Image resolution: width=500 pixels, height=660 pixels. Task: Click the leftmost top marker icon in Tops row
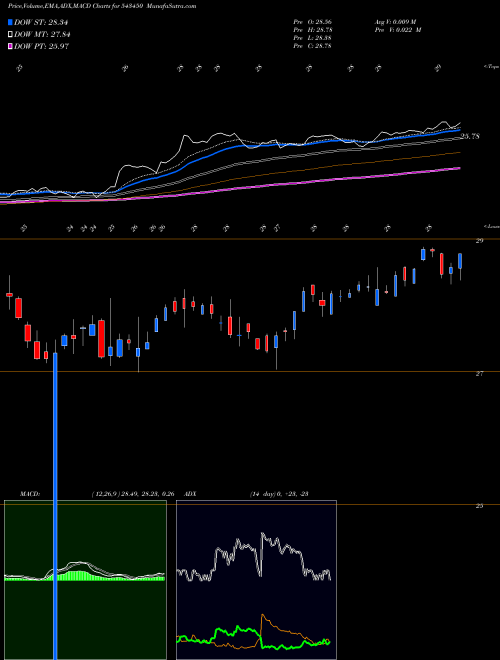point(19,68)
